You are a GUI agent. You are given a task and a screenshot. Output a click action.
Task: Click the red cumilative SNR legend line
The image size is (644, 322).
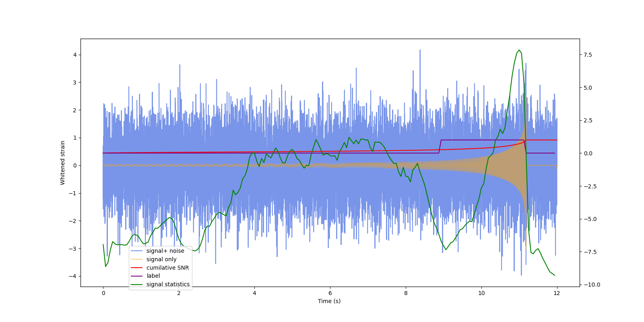137,268
